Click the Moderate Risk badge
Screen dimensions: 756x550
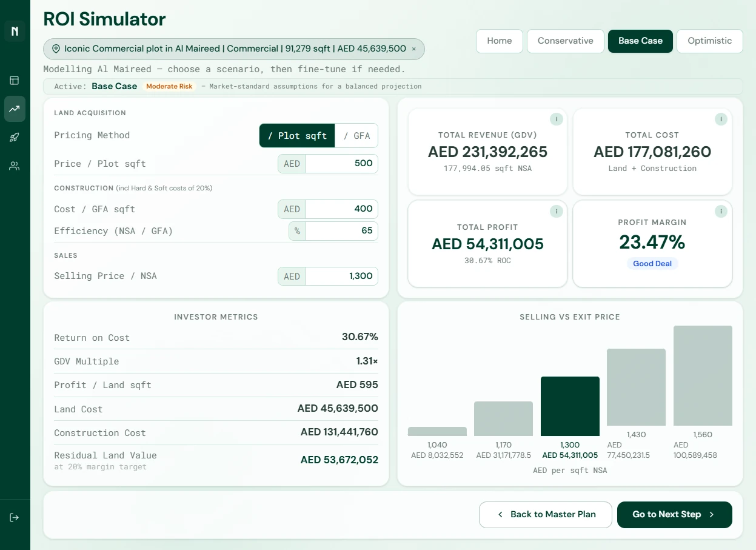click(x=169, y=87)
